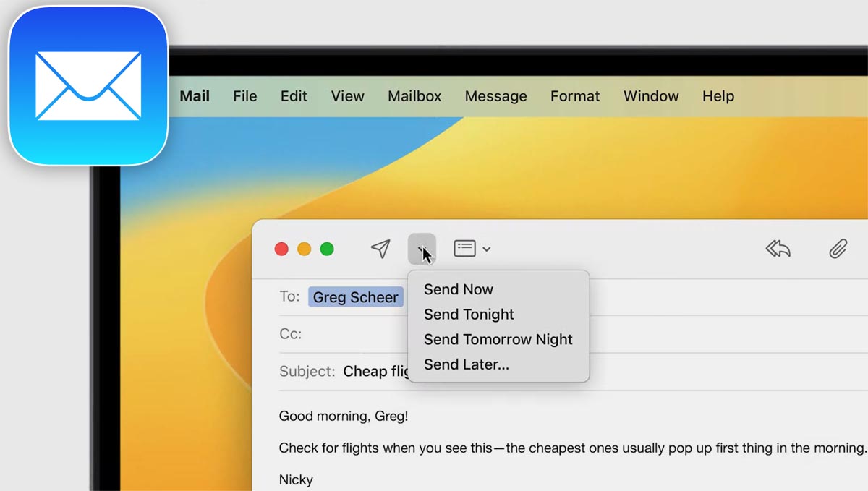Open the View menu

tap(348, 96)
